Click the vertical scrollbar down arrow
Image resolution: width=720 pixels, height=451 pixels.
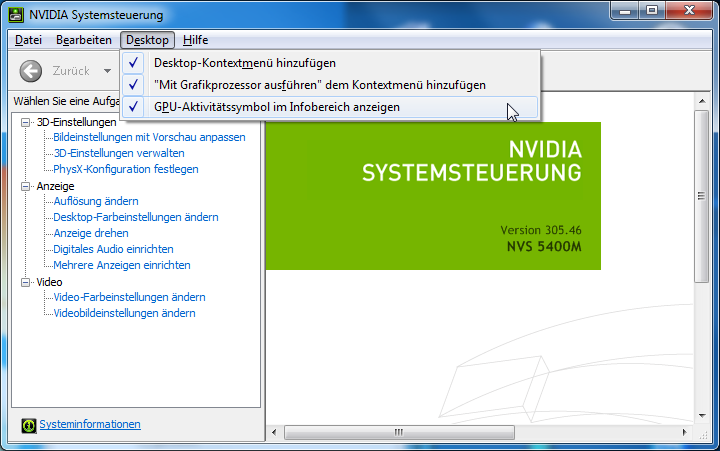(702, 416)
